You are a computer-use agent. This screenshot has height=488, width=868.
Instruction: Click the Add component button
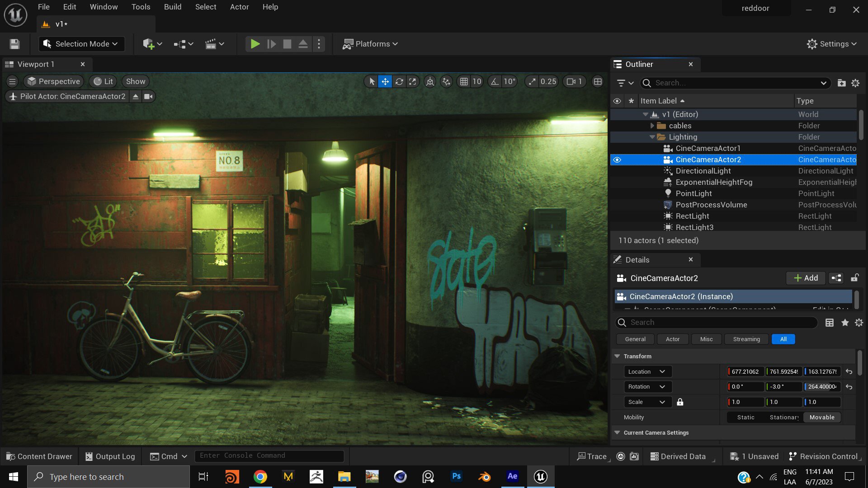806,278
